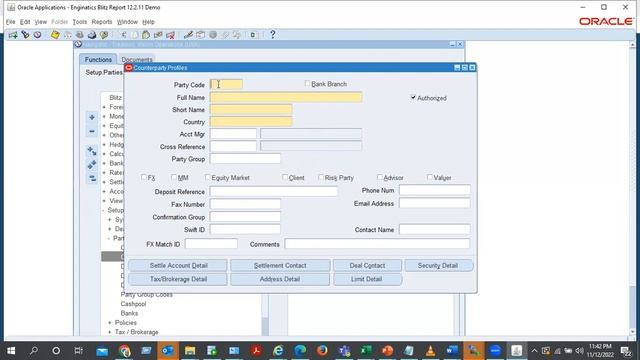Screen dimensions: 640x360
Task: Select the Functions tab in Navigator
Action: coord(98,60)
